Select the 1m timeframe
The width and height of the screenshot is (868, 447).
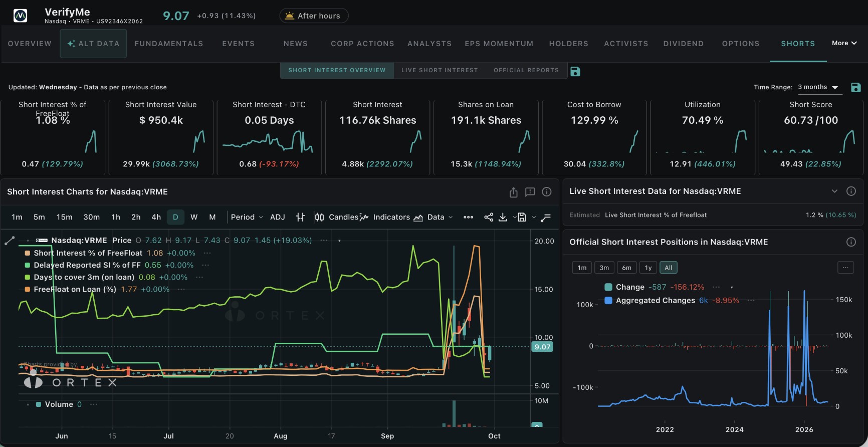point(17,217)
